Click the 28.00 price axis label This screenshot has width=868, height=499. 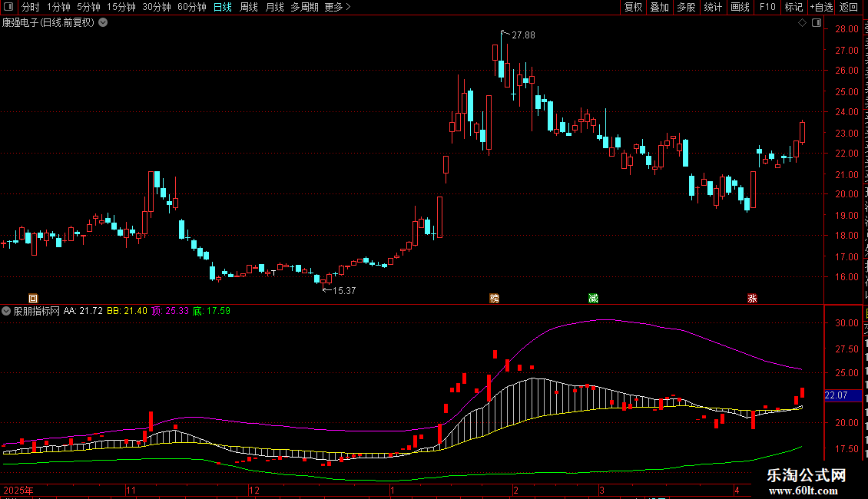point(847,29)
